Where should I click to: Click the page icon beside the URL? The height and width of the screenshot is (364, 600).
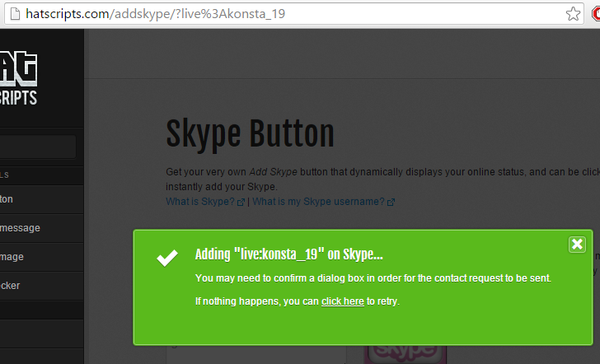[15, 14]
